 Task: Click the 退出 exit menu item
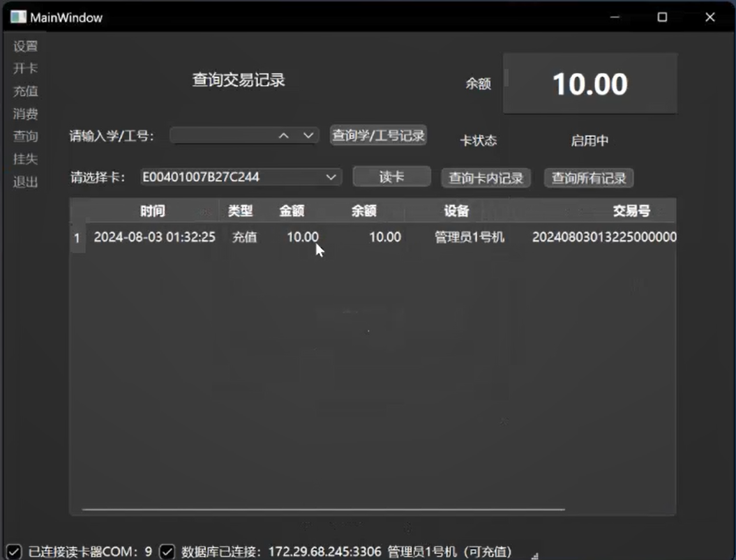(x=26, y=182)
